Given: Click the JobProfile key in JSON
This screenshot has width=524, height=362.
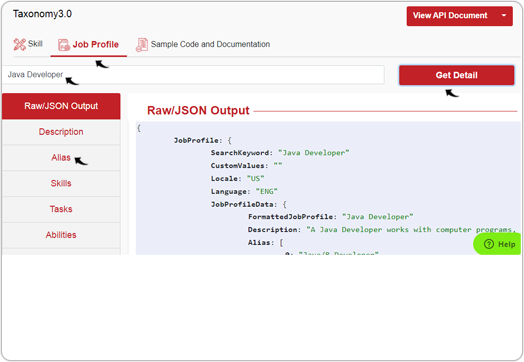Looking at the screenshot, I should 196,140.
